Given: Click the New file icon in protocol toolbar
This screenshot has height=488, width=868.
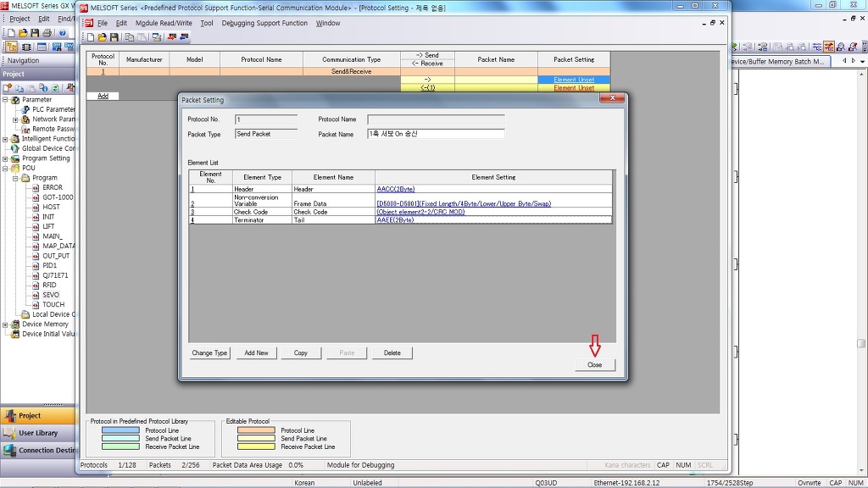Looking at the screenshot, I should coord(92,37).
